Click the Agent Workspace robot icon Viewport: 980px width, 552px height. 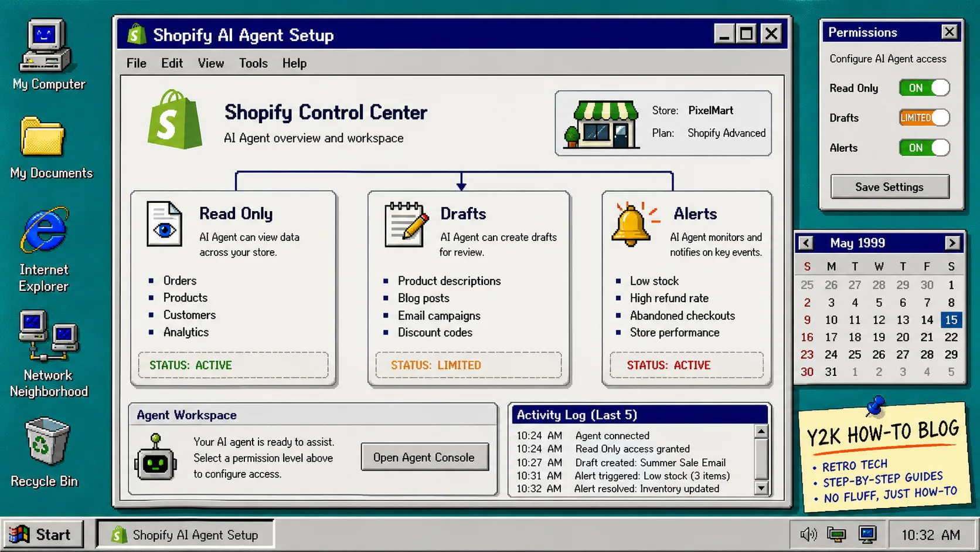click(155, 458)
